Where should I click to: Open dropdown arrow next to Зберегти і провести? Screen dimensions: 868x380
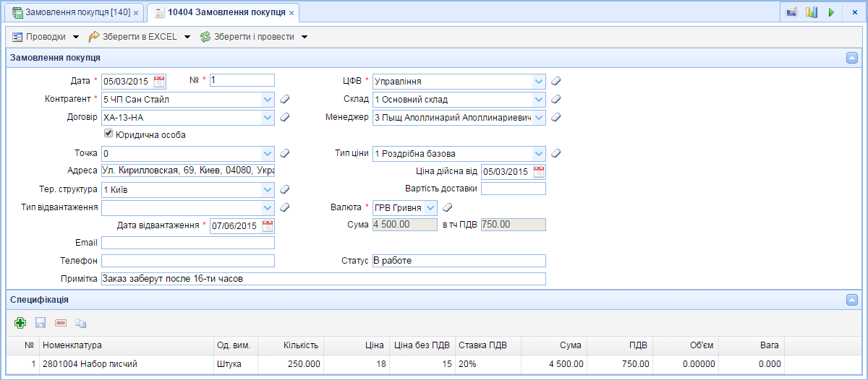coord(304,37)
